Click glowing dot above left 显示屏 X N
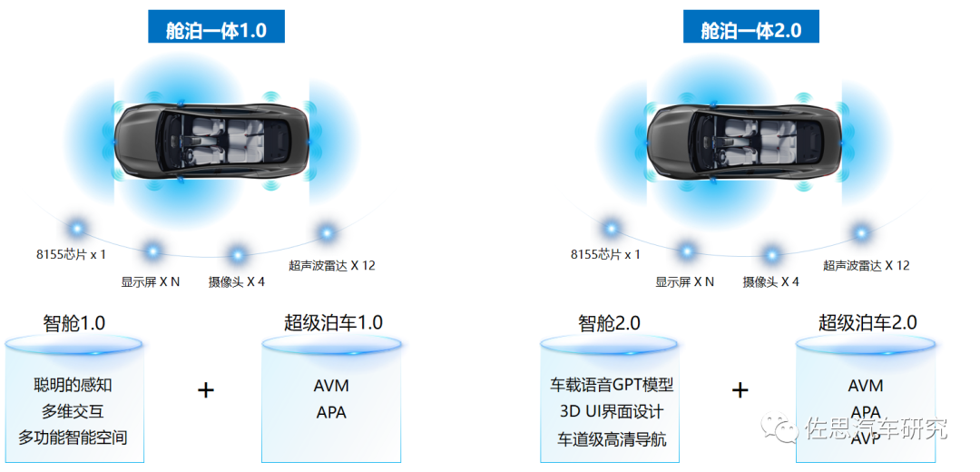Screen dimensions: 980x472 [152, 251]
